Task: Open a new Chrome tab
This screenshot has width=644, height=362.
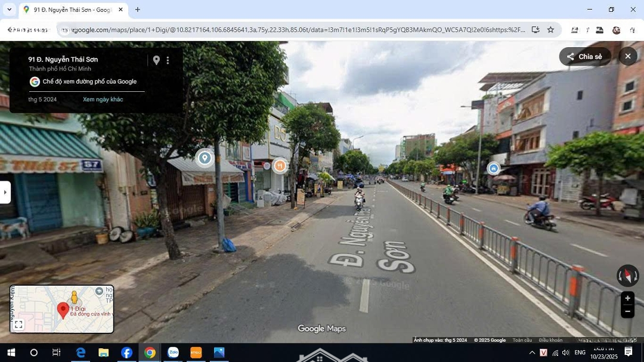Action: pyautogui.click(x=138, y=10)
